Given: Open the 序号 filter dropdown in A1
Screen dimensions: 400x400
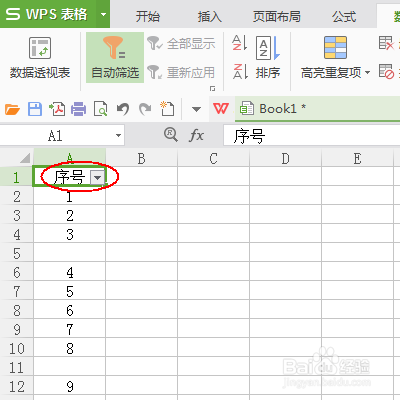Looking at the screenshot, I should point(97,178).
